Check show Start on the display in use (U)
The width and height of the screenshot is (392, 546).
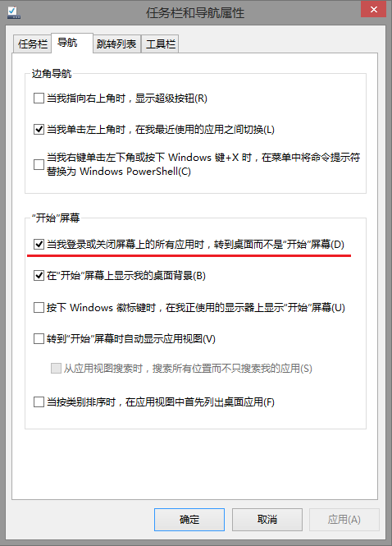39,307
